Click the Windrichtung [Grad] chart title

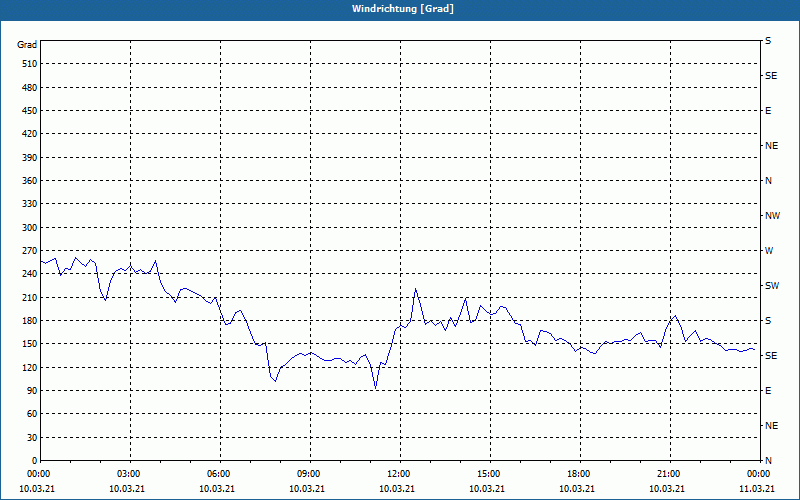[403, 9]
